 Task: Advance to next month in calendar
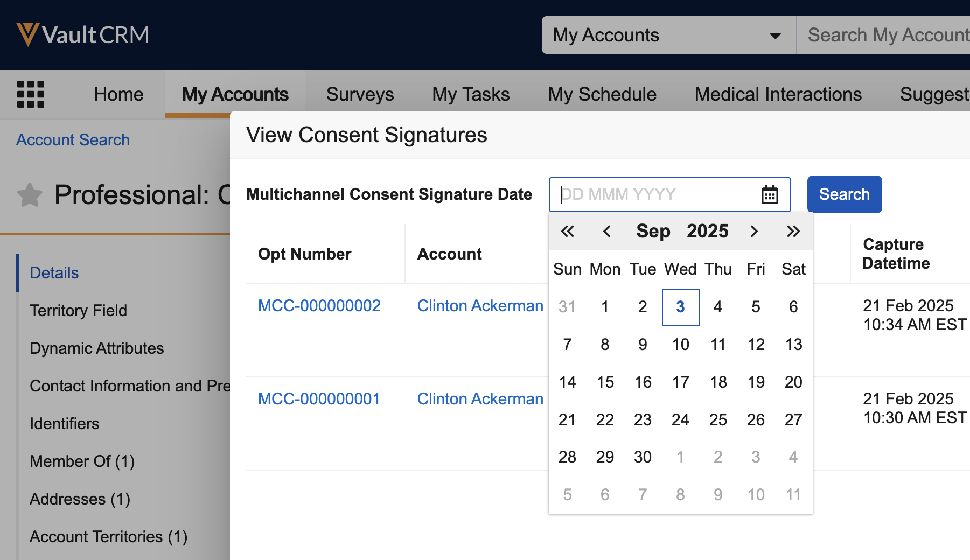[x=754, y=232]
